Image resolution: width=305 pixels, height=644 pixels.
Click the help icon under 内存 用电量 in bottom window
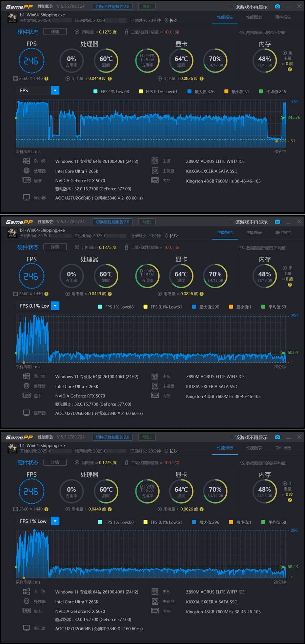point(290,500)
